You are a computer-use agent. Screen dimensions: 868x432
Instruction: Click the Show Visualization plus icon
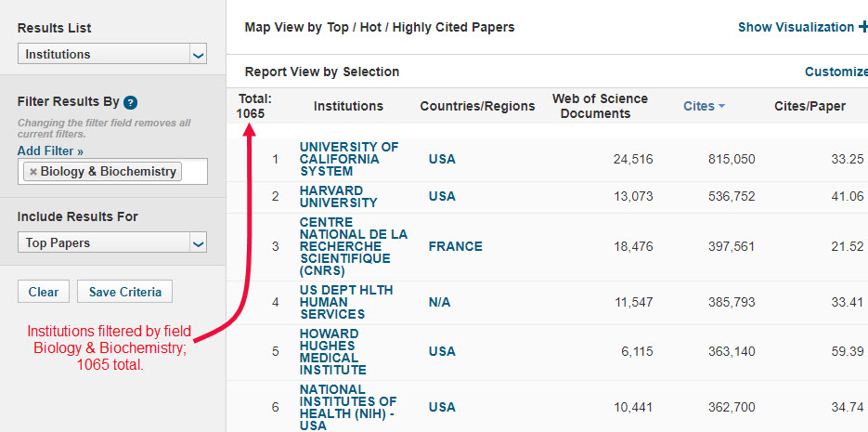tap(862, 28)
